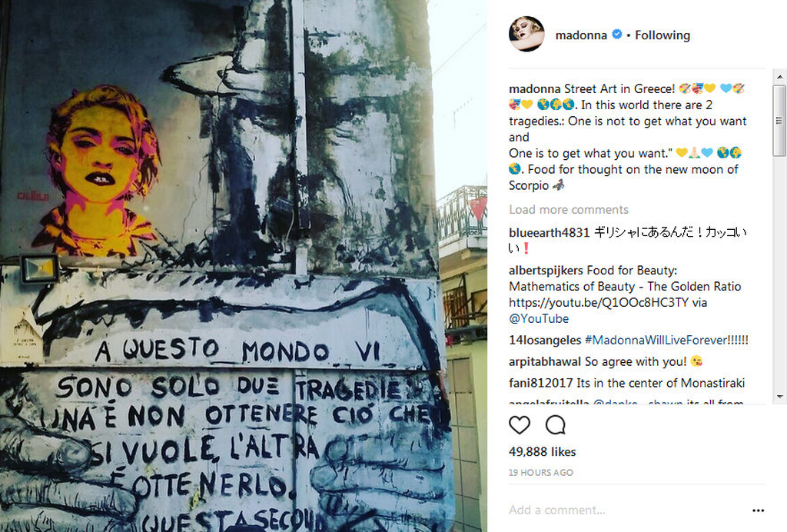Image resolution: width=787 pixels, height=532 pixels.
Task: View the 49,888 likes list
Action: pyautogui.click(x=542, y=452)
